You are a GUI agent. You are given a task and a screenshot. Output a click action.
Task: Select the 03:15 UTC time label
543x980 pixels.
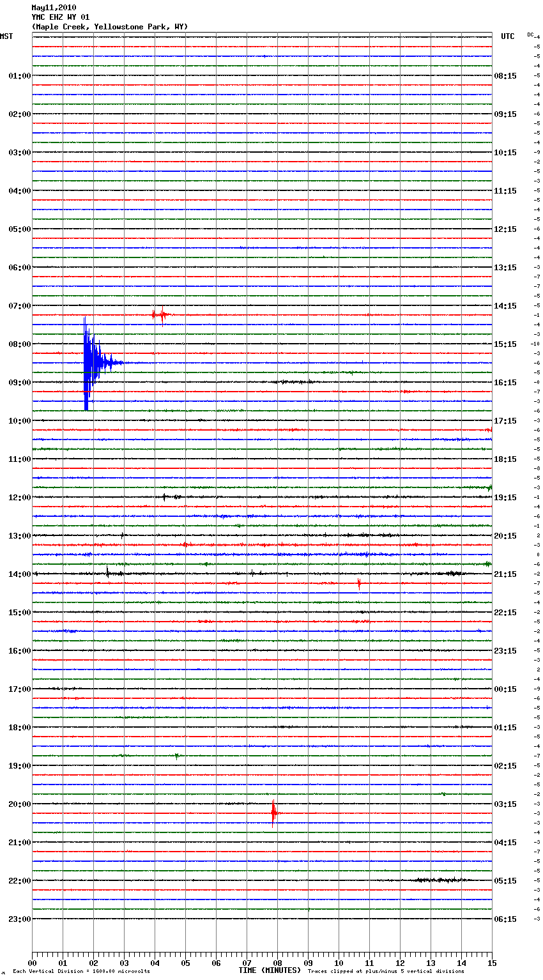pyautogui.click(x=505, y=804)
